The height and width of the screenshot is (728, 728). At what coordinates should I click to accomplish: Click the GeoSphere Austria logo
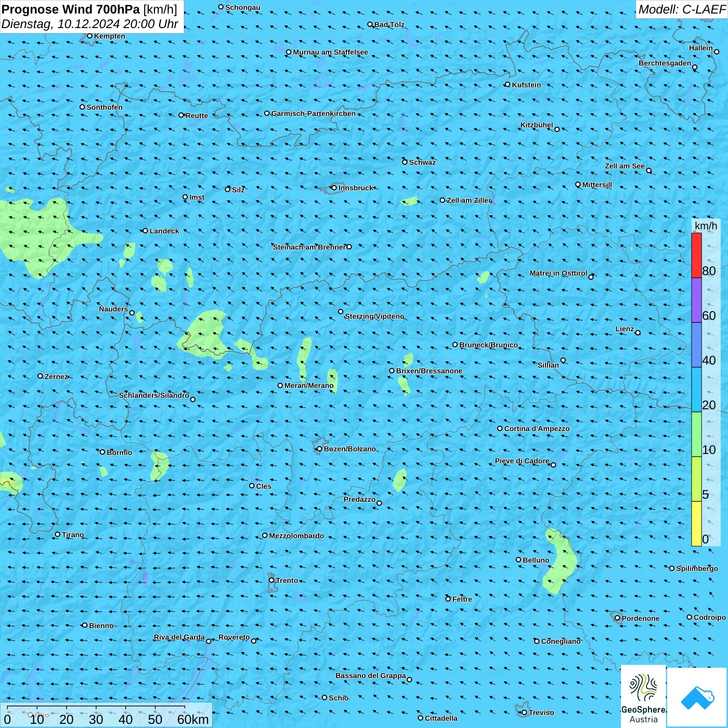[x=643, y=696]
